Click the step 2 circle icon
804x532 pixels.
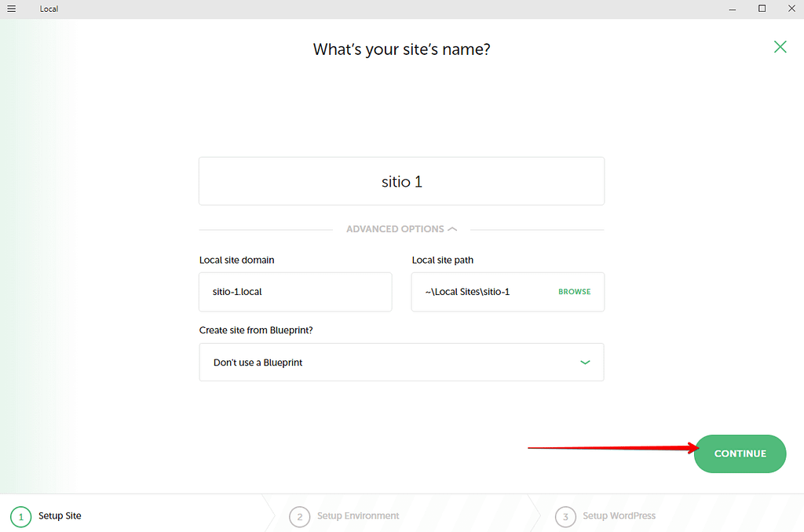pyautogui.click(x=299, y=516)
